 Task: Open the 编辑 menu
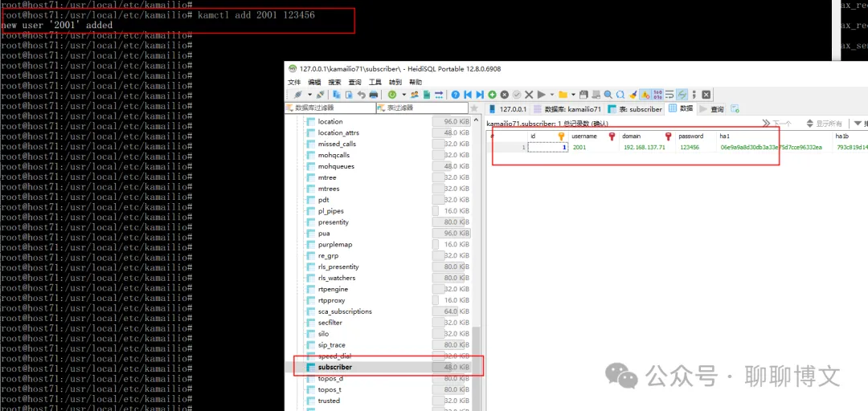pos(314,82)
